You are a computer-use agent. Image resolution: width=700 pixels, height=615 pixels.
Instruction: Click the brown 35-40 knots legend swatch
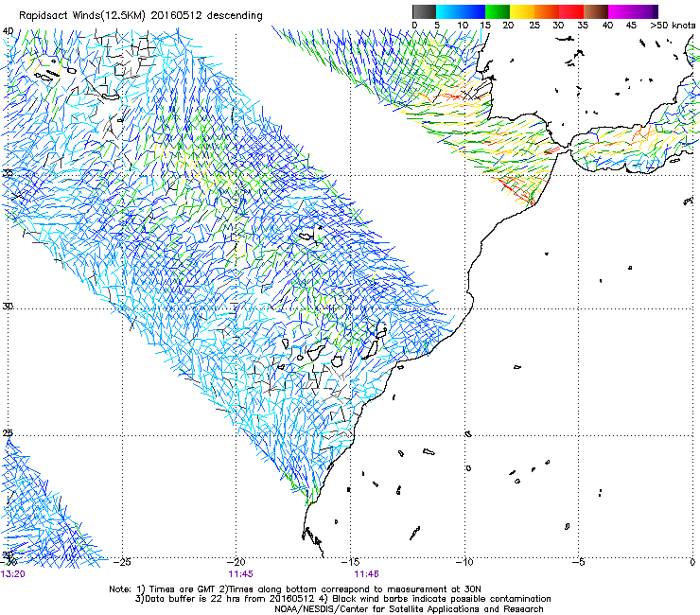[595, 11]
